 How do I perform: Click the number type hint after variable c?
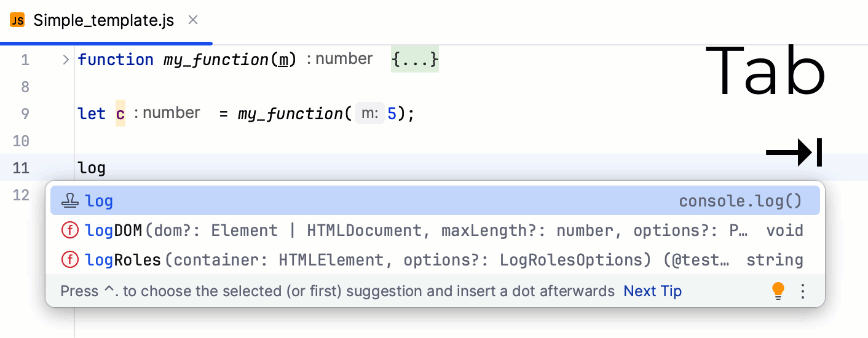coord(167,113)
